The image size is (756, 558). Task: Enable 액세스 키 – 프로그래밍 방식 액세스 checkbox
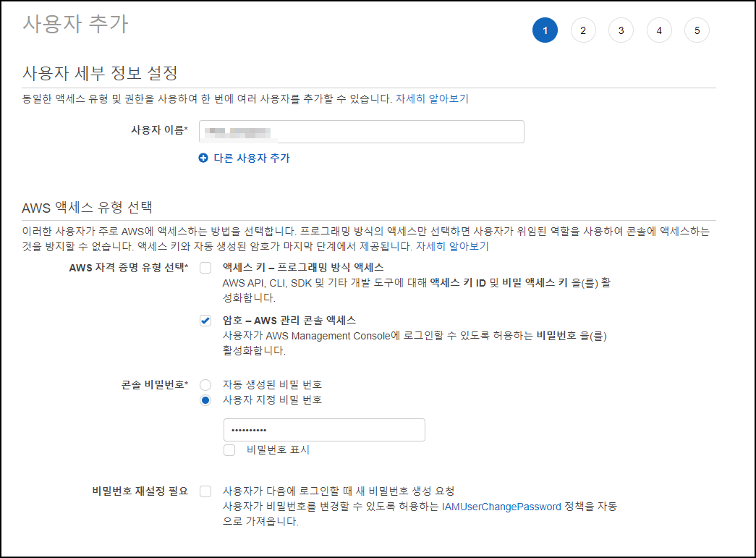coord(205,268)
